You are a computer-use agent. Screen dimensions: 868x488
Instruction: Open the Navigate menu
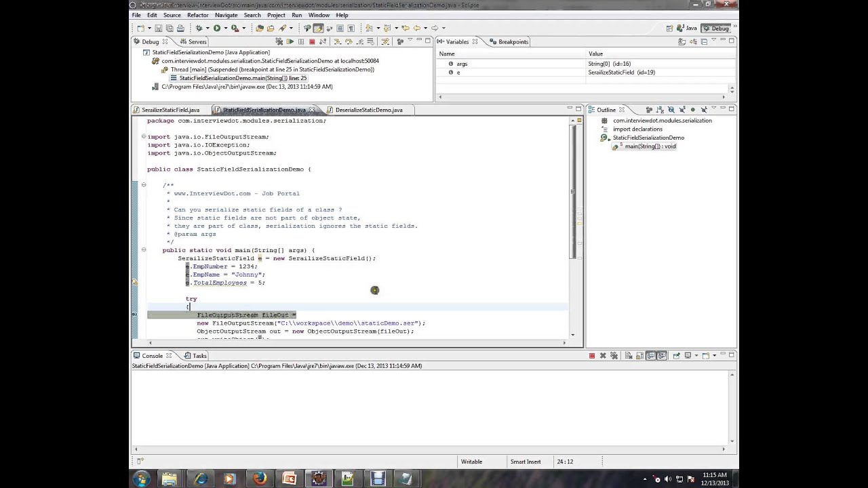tap(226, 15)
